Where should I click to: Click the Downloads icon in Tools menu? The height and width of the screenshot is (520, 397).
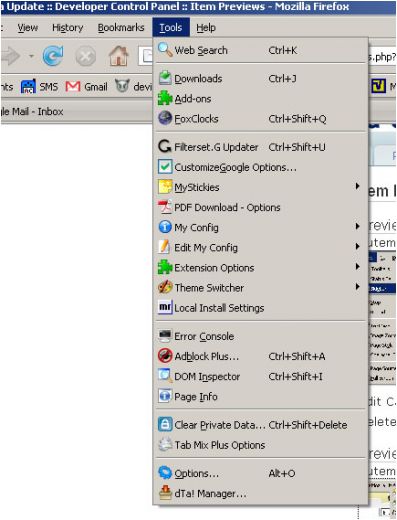pos(165,78)
